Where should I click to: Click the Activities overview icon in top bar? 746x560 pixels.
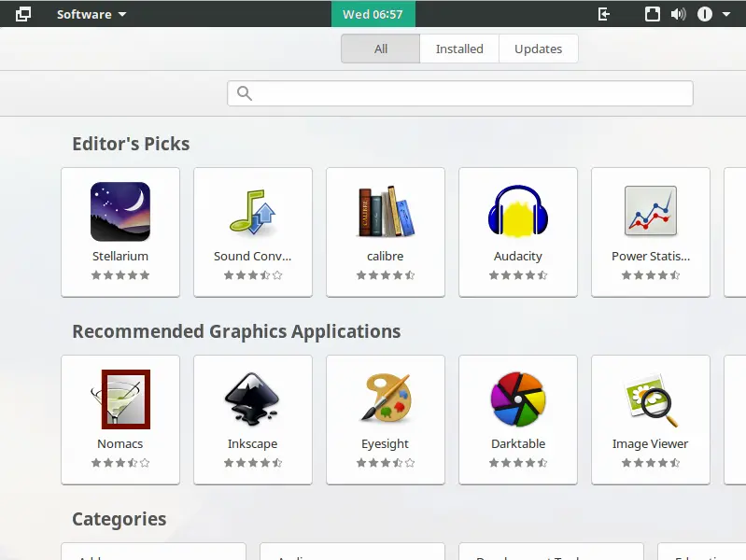click(23, 14)
